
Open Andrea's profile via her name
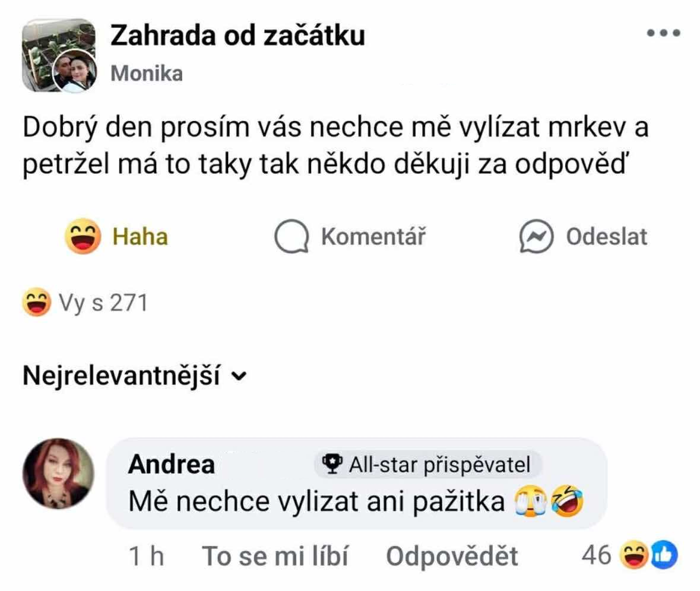tap(171, 465)
